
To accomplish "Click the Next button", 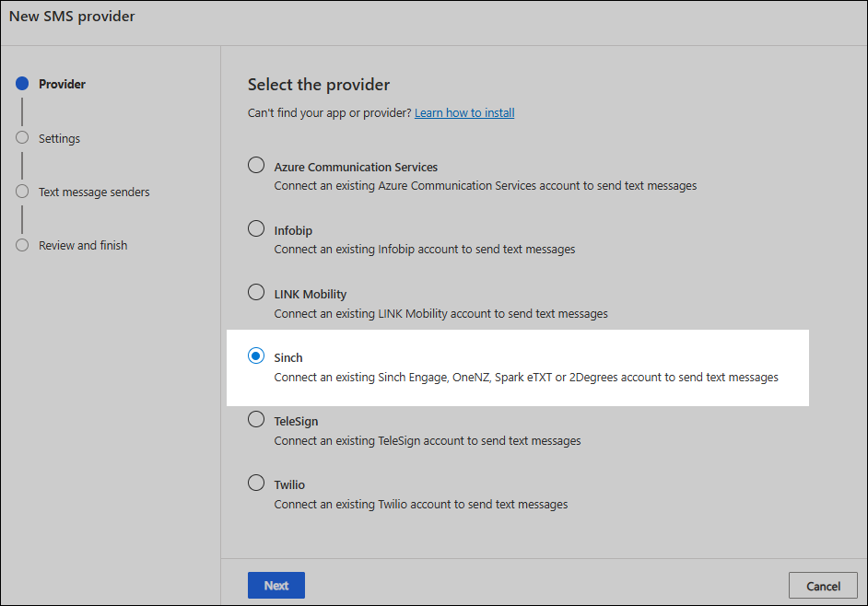I will tap(276, 586).
